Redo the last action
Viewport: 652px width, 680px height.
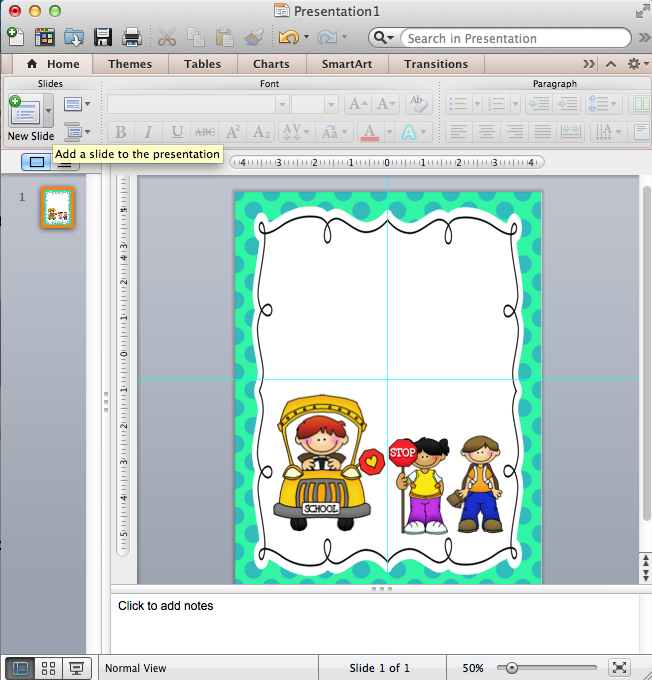(x=327, y=37)
